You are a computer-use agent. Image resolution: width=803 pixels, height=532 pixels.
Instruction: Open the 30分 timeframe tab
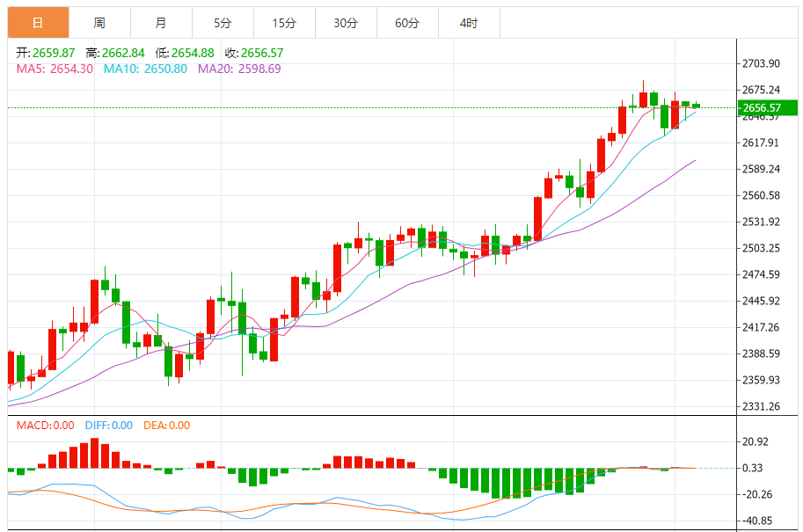(346, 23)
